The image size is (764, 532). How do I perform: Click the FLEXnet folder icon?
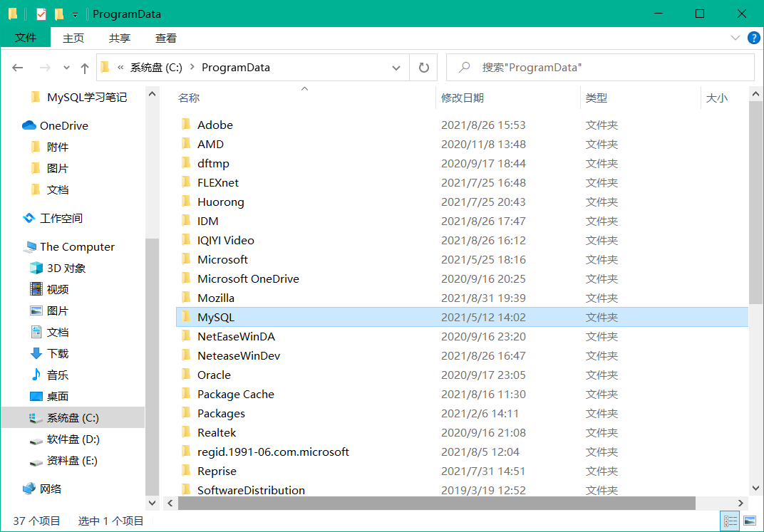(x=185, y=182)
